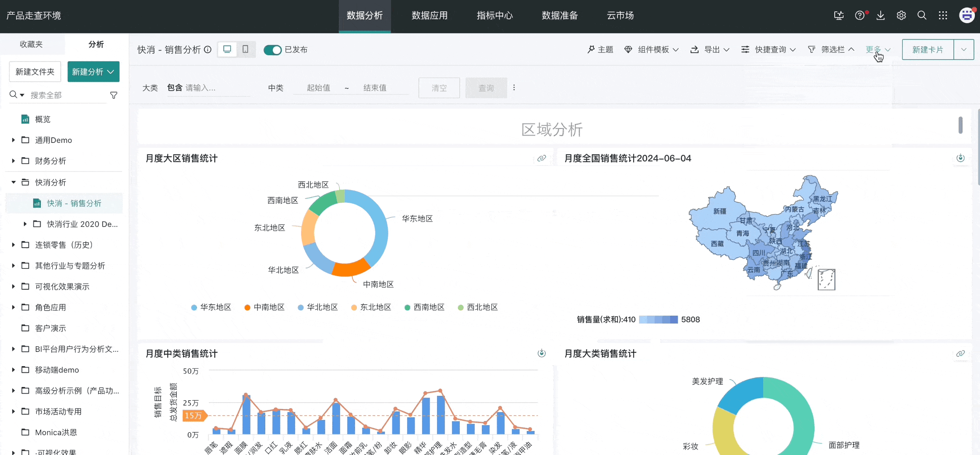The height and width of the screenshot is (455, 980).
Task: Open the app grid launcher icon
Action: 943,16
